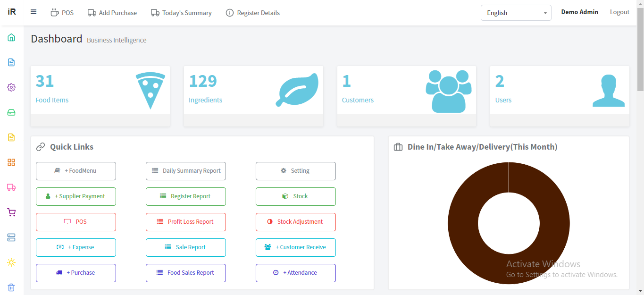Click the Logout link
644x295 pixels.
click(x=619, y=12)
